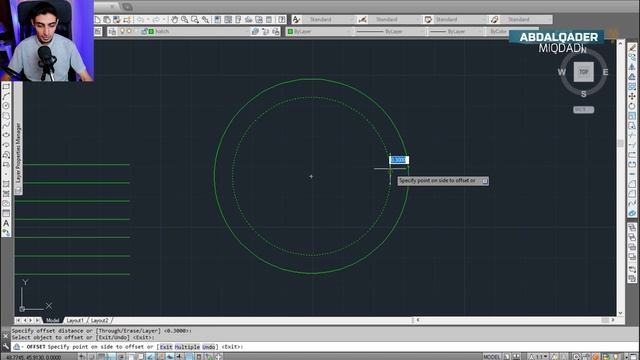Click the vertical scrollbar down arrow
The width and height of the screenshot is (640, 360).
coord(620,313)
